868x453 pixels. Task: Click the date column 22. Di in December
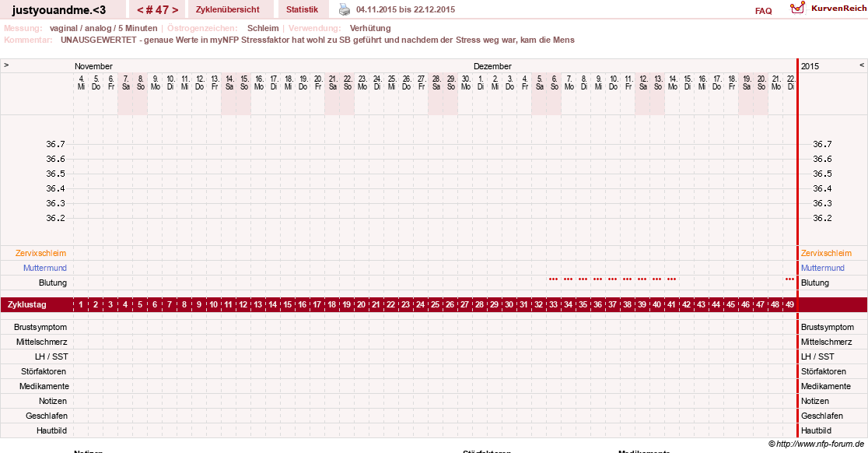[791, 83]
